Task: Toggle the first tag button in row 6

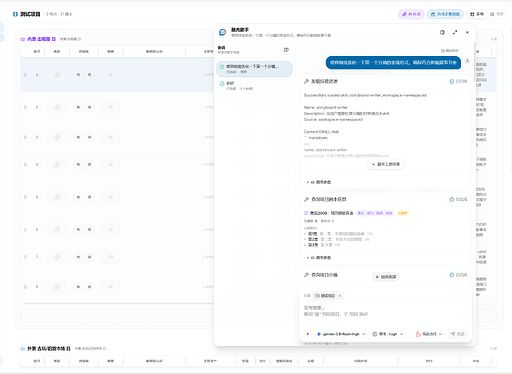Action: [x=78, y=230]
